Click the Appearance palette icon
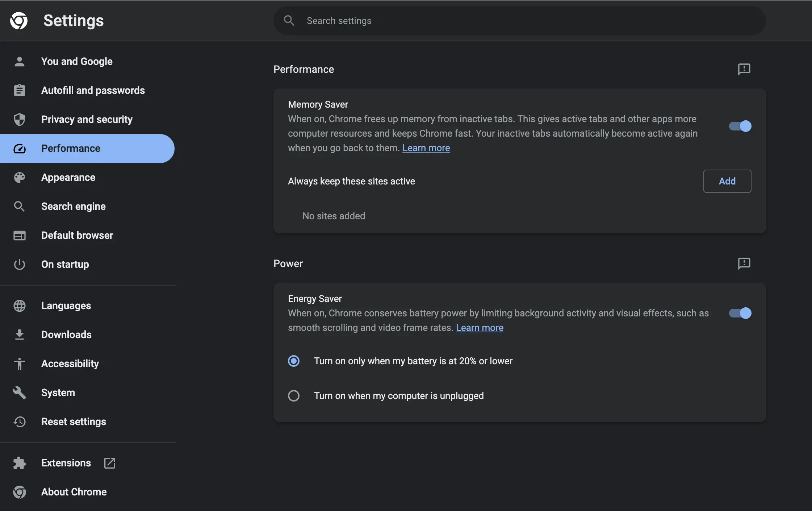Image resolution: width=812 pixels, height=511 pixels. (20, 177)
